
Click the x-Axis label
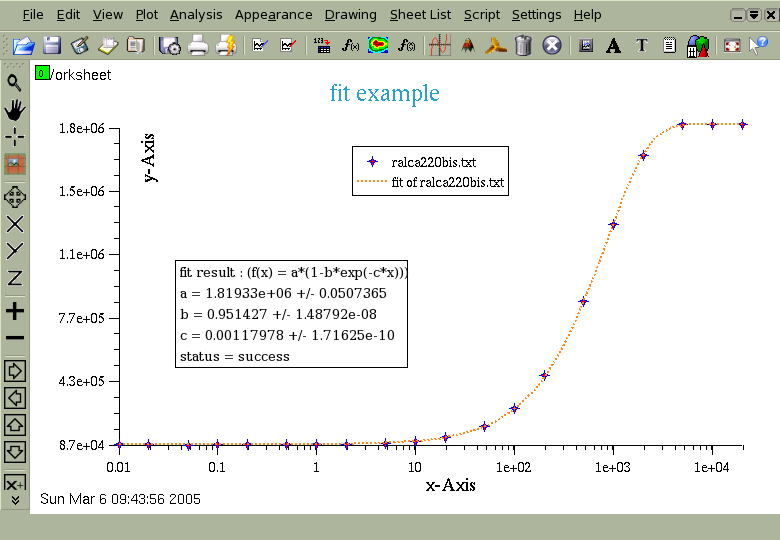[450, 485]
